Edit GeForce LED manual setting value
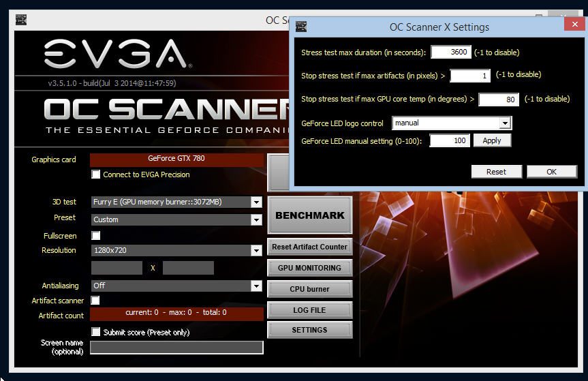This screenshot has width=588, height=381. point(450,140)
